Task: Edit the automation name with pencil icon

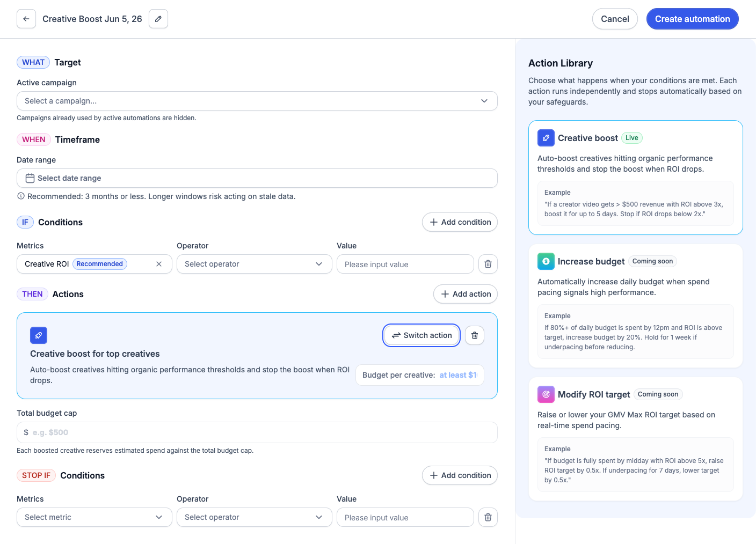Action: (x=158, y=19)
